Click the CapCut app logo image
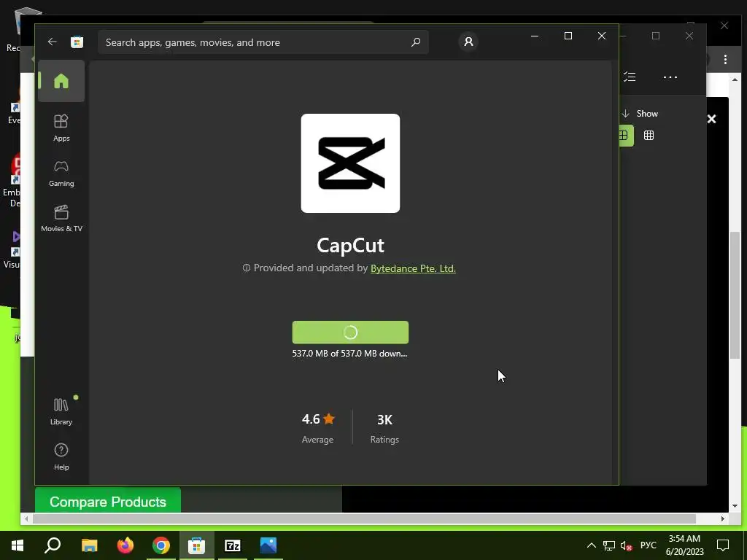This screenshot has width=747, height=560. pos(350,163)
